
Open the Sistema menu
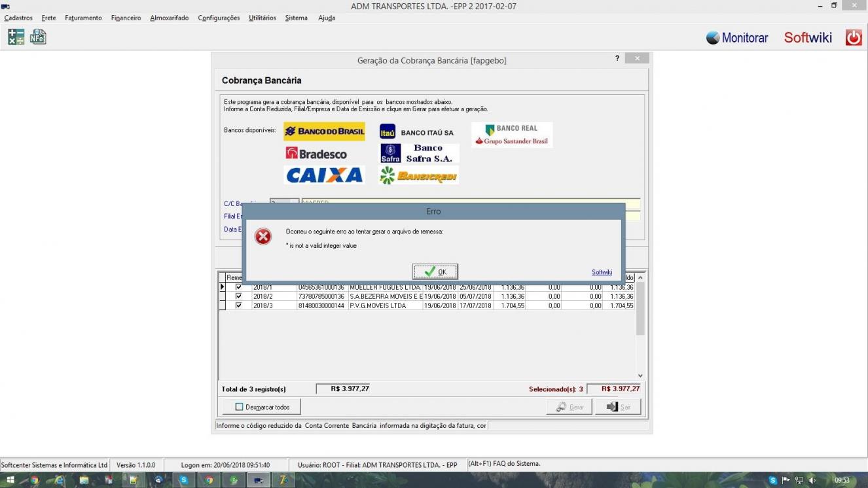point(296,18)
